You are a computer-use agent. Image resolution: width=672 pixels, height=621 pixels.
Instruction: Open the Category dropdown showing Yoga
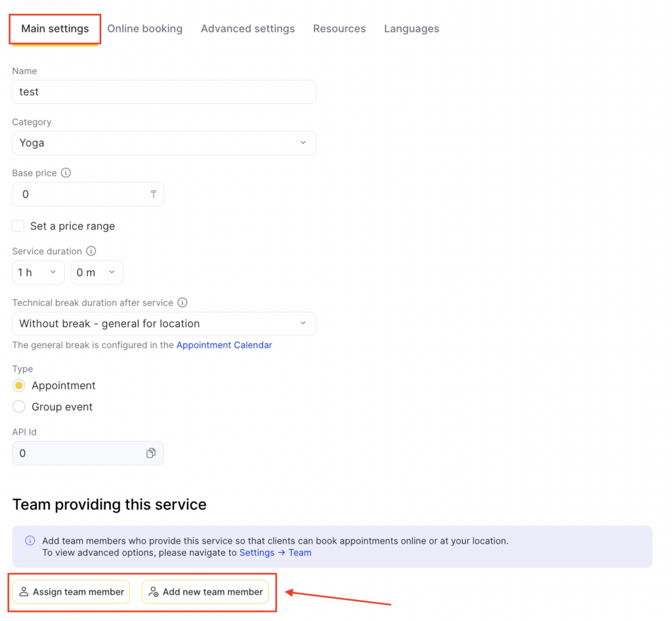coord(164,143)
